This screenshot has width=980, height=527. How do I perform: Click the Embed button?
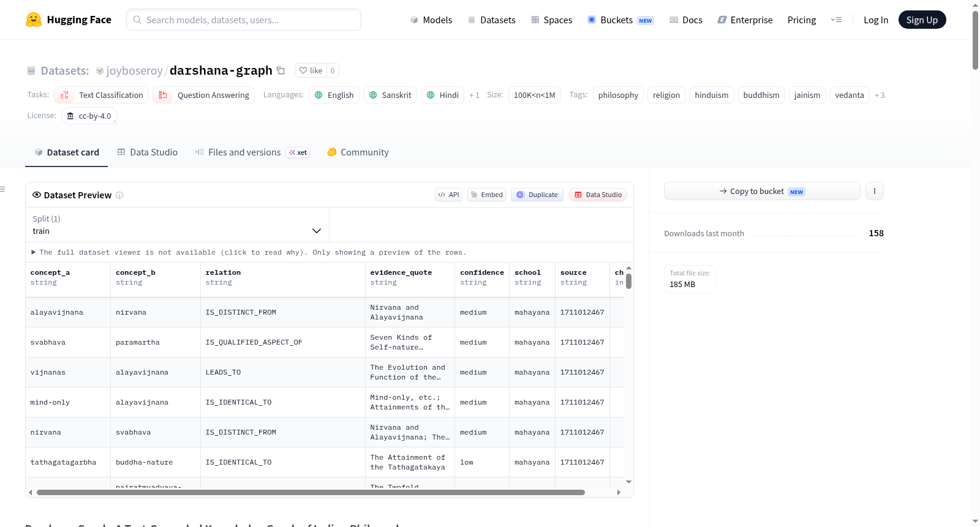486,195
